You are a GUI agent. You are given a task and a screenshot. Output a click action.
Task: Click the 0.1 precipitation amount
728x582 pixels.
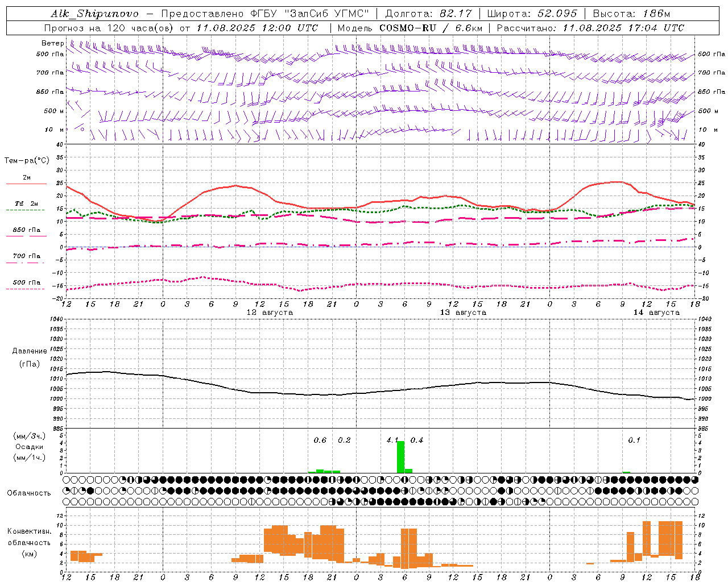(634, 440)
